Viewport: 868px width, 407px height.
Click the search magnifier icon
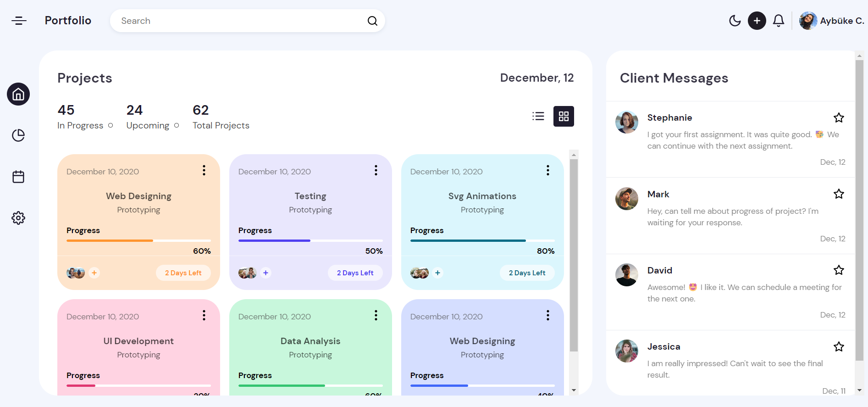(372, 21)
